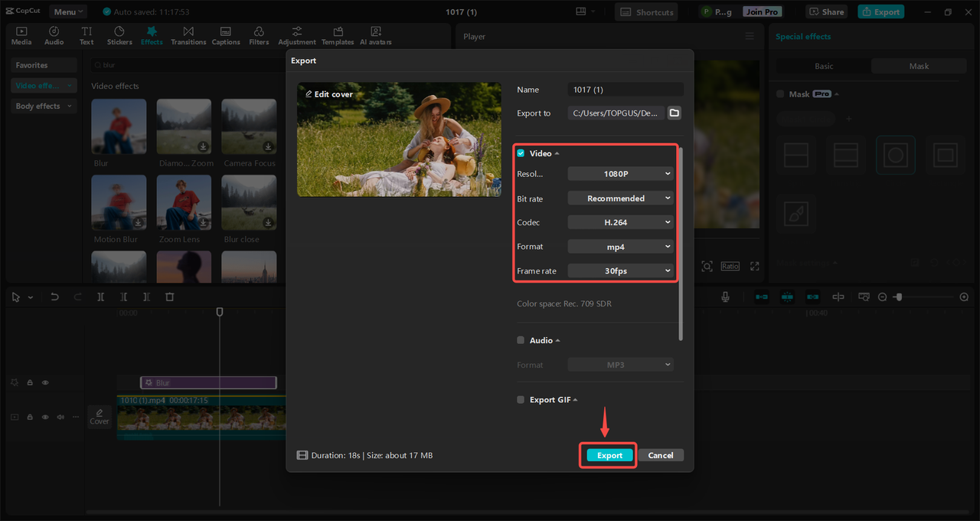The image size is (980, 521).
Task: Click the microphone record voiceover icon
Action: point(725,297)
